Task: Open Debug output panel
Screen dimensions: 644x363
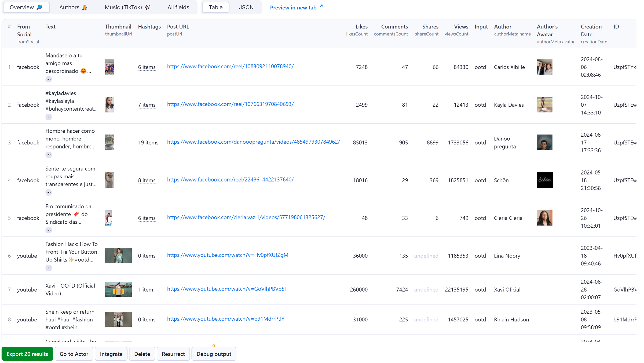Action: [214, 354]
